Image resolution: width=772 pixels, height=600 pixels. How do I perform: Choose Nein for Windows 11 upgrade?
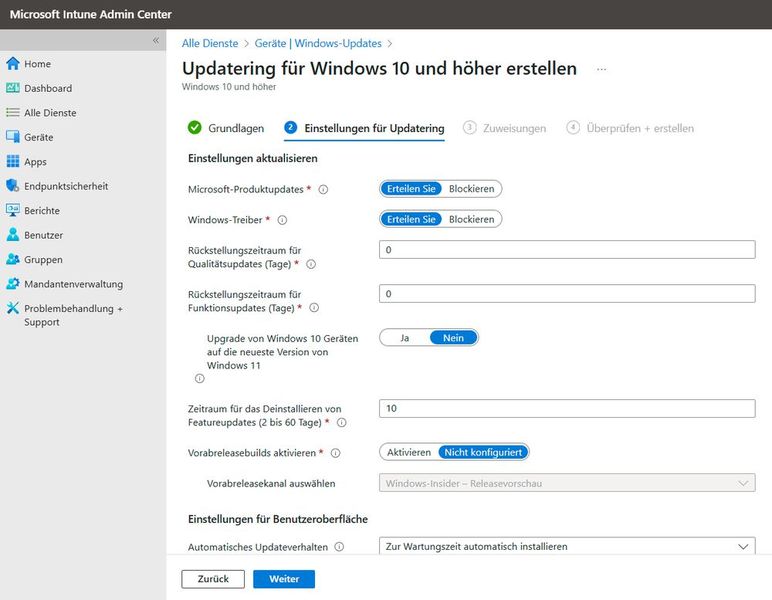pos(453,338)
